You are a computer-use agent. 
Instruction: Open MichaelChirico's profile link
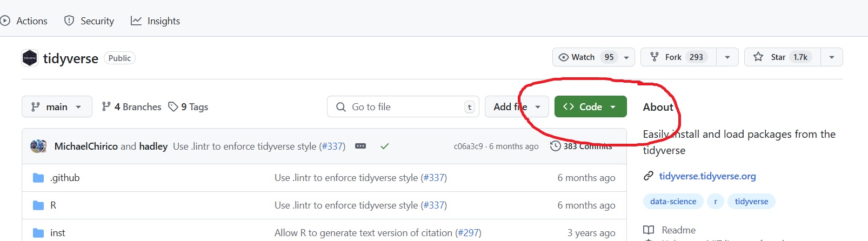click(86, 146)
